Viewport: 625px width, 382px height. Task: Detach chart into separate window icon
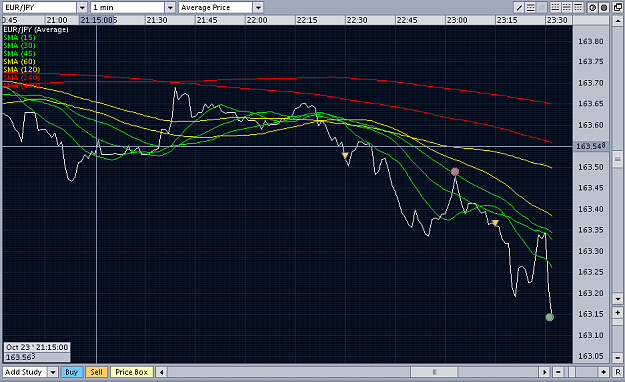[x=618, y=8]
